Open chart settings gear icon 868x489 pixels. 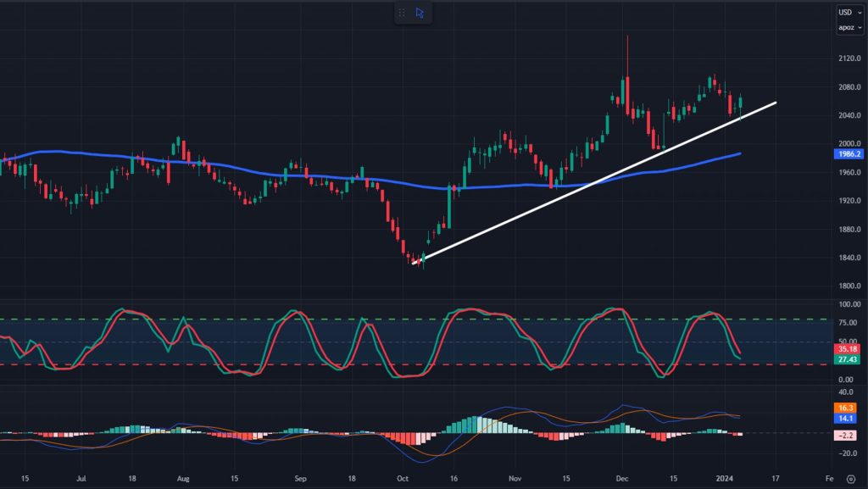[x=849, y=479]
